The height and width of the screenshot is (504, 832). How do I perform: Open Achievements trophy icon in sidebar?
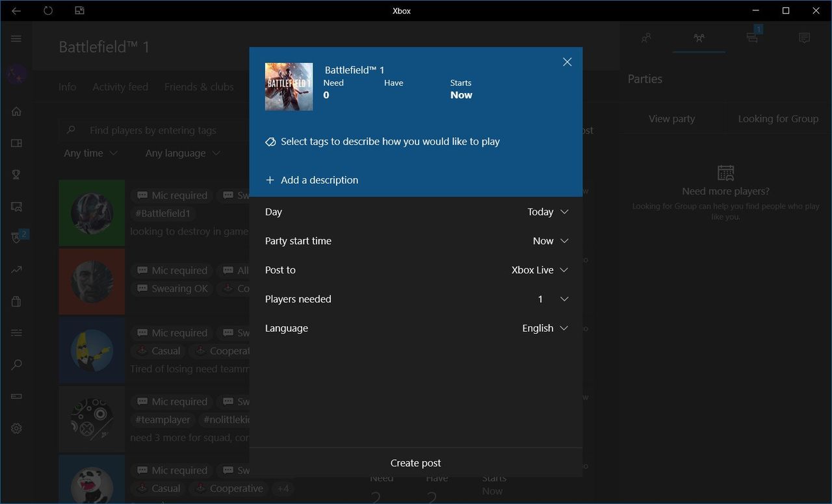16,174
